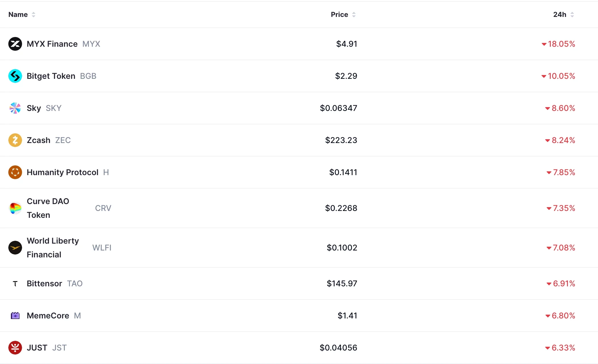Click the JUST red coin icon

point(15,348)
